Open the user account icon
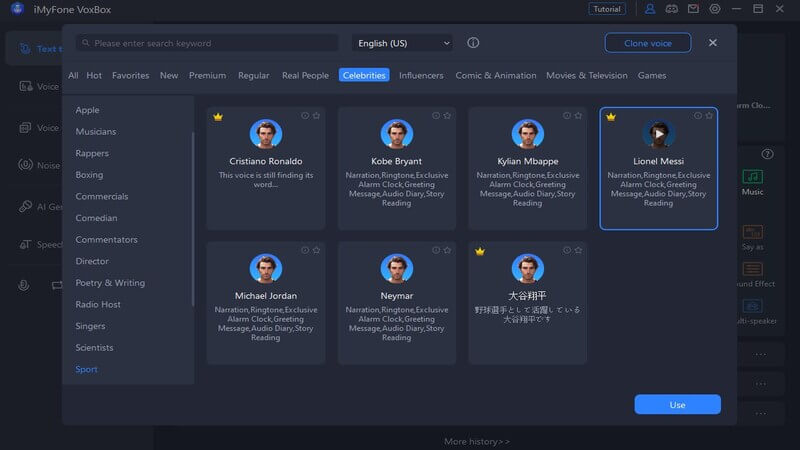The height and width of the screenshot is (450, 800). 649,9
